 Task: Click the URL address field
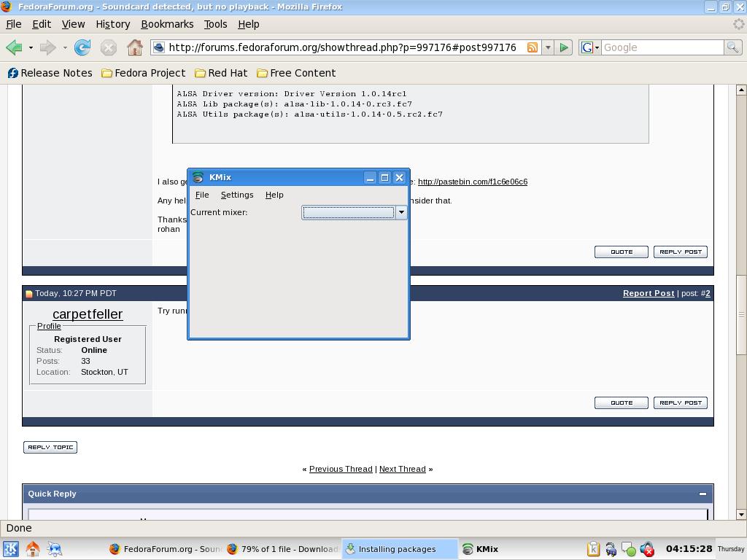(x=343, y=47)
